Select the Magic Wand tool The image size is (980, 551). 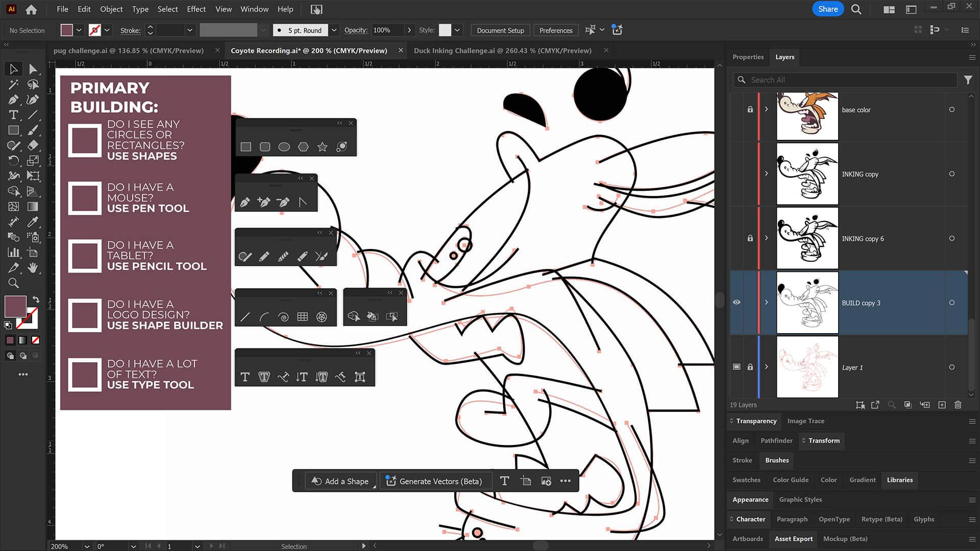tap(13, 84)
